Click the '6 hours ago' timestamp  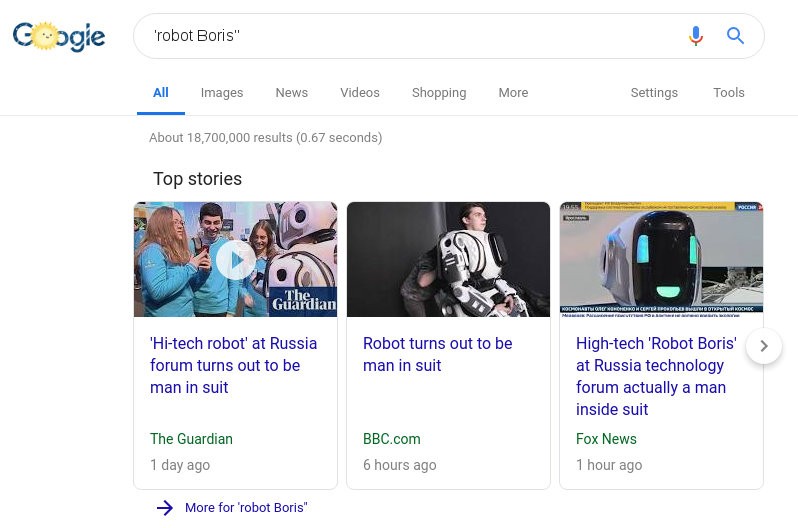(x=400, y=465)
